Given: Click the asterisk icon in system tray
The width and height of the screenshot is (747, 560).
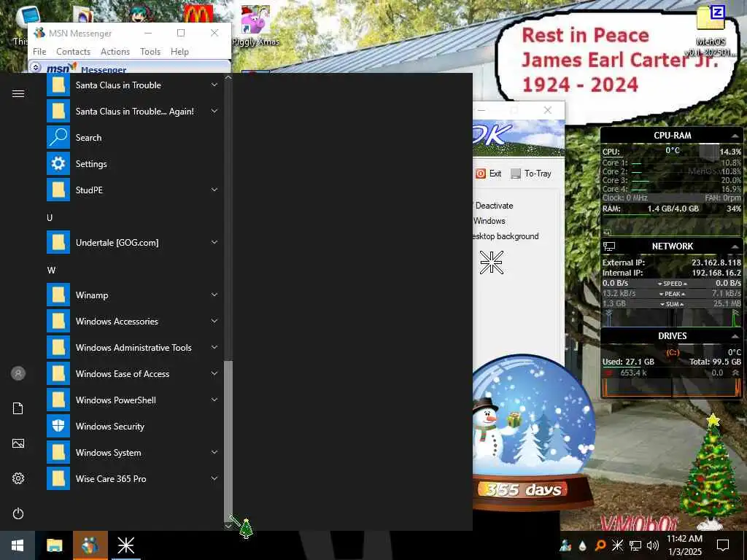Looking at the screenshot, I should [617, 545].
